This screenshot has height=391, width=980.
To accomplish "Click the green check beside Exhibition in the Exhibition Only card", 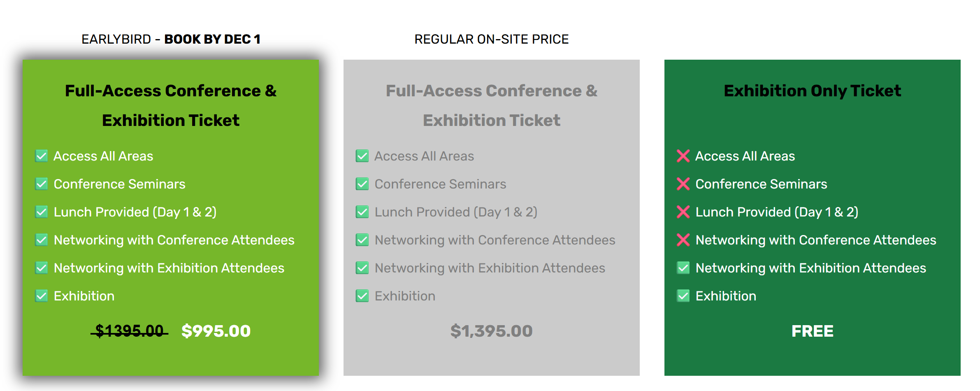I will pos(683,296).
